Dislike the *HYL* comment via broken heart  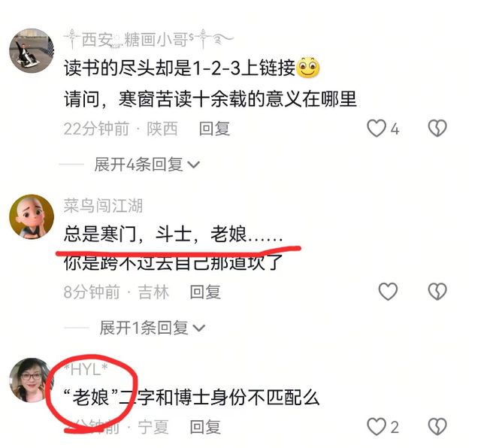pos(437,427)
